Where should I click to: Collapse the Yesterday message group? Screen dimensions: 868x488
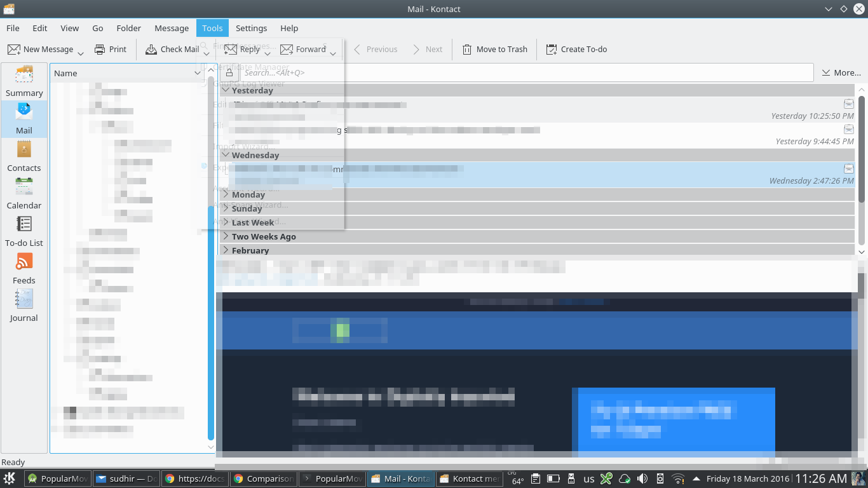coord(225,90)
